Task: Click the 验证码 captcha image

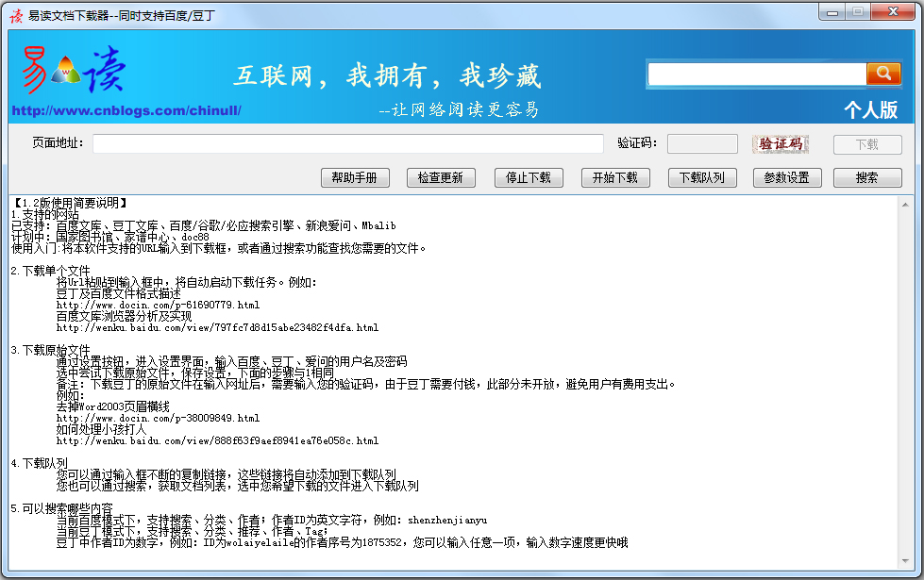Action: tap(781, 143)
